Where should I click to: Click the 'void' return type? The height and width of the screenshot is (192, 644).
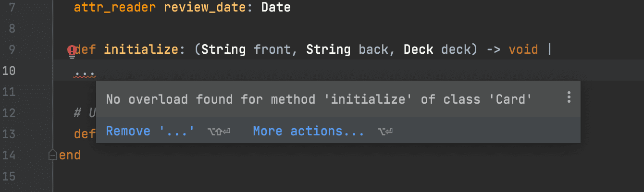523,49
